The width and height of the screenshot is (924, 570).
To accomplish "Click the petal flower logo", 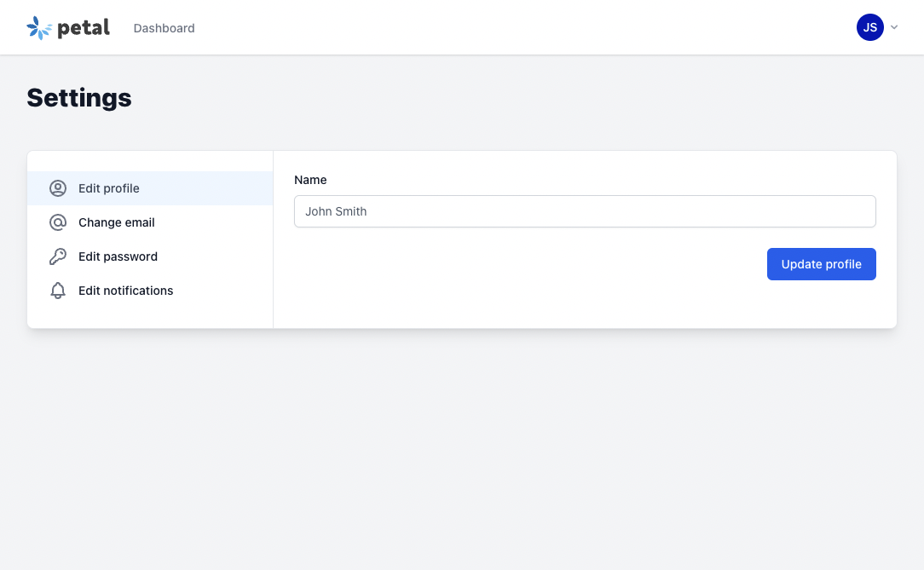I will click(38, 26).
